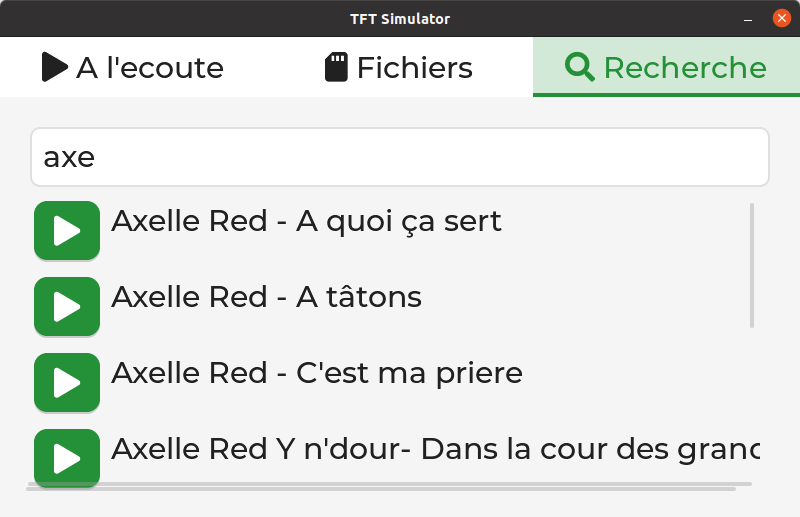Click the horizontal scrollbar below the results
Image resolution: width=800 pixels, height=517 pixels.
389,484
